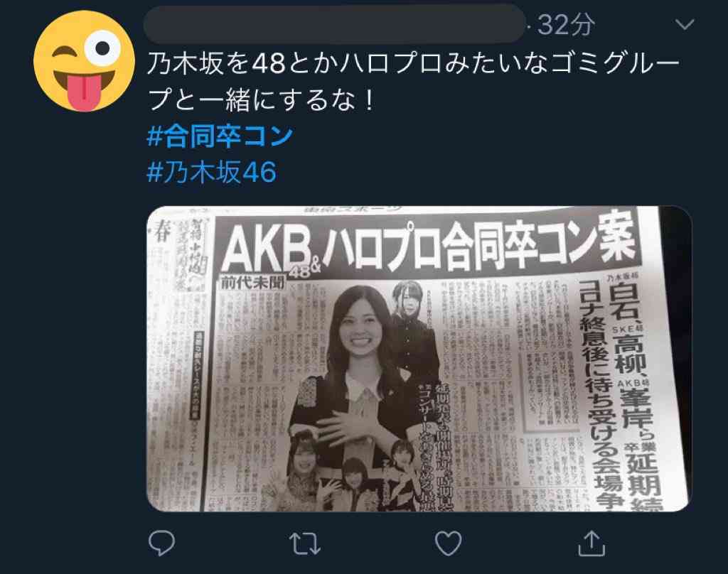
Task: Open the attached newspaper photo
Action: pos(419,359)
